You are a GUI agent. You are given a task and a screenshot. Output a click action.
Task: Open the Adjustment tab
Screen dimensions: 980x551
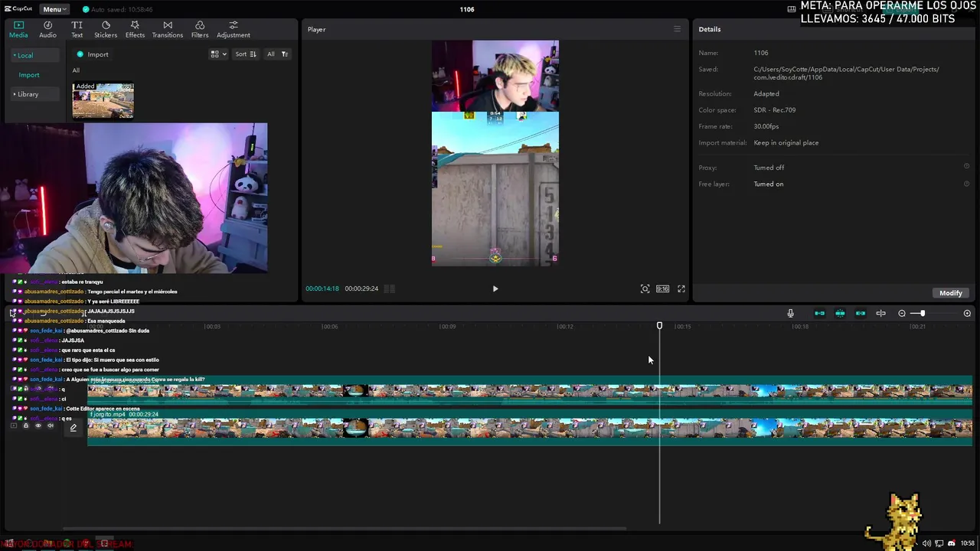234,29
